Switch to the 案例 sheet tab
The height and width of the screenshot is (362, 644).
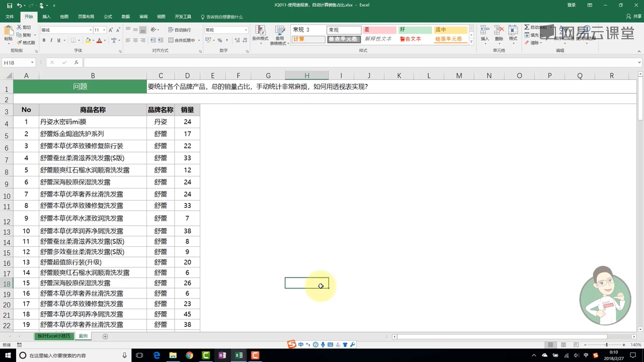[x=83, y=336]
